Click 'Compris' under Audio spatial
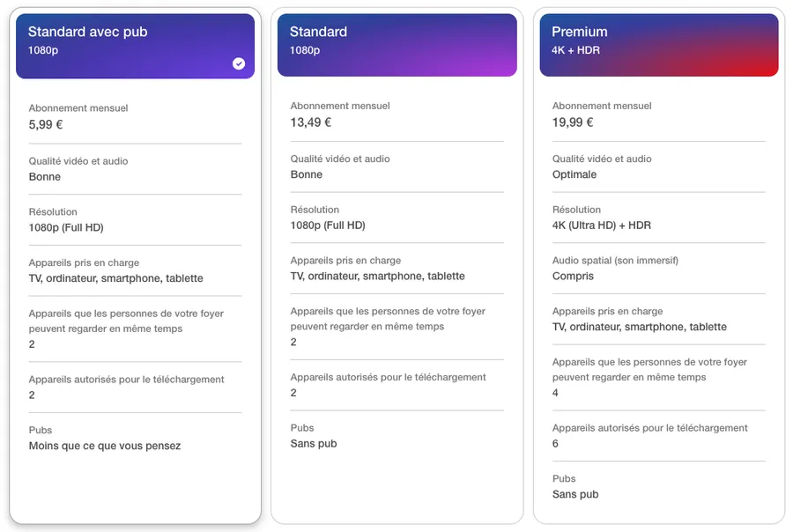Screen dimensions: 793x532 (x=573, y=276)
